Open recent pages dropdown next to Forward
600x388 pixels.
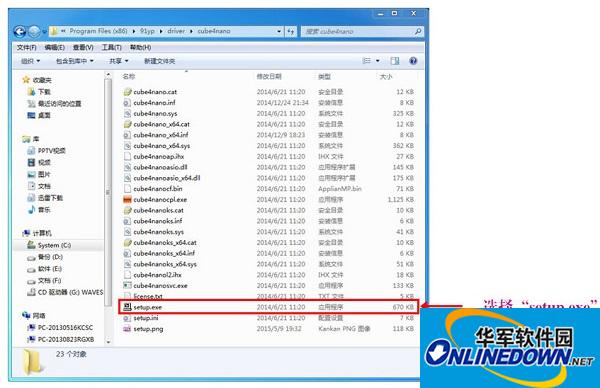44,31
